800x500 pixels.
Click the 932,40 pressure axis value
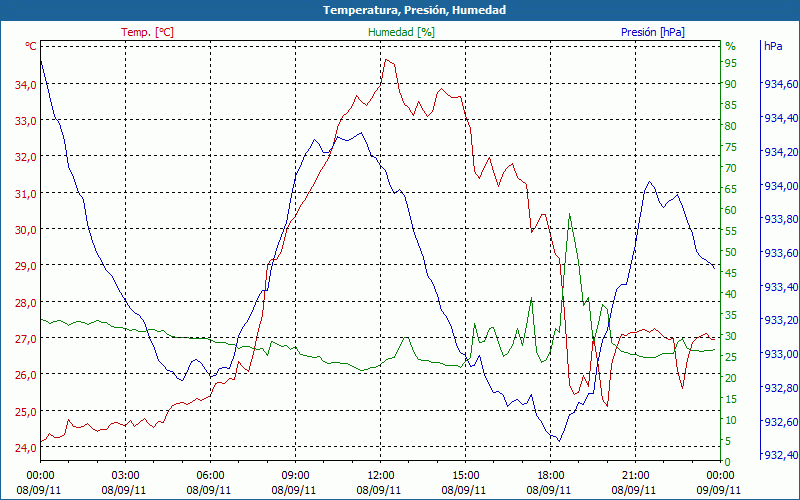pos(780,455)
